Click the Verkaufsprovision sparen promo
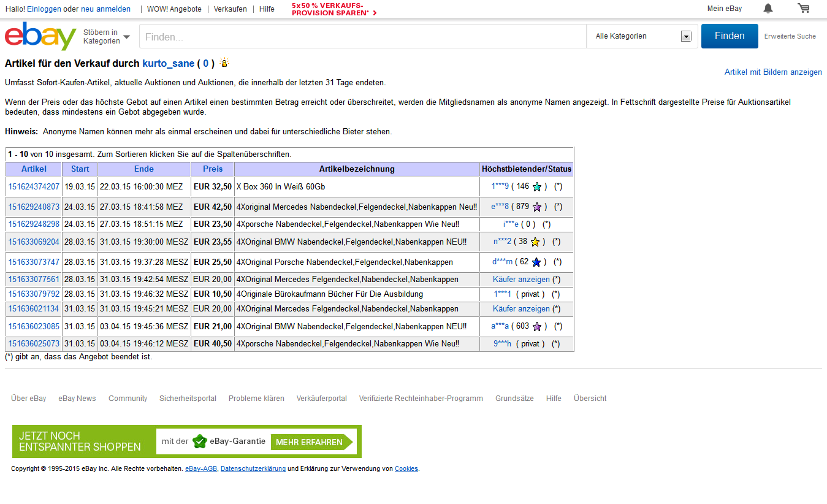The height and width of the screenshot is (504, 827). tap(334, 9)
